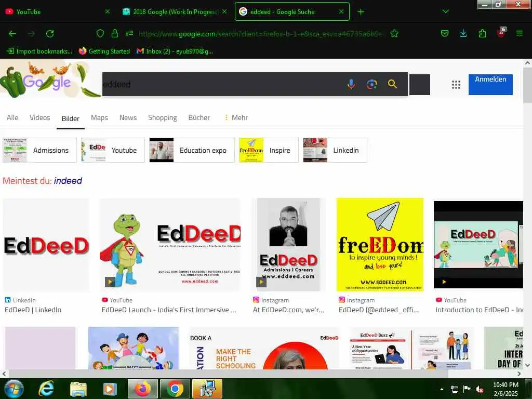Open a new tab with the plus icon

click(x=361, y=12)
